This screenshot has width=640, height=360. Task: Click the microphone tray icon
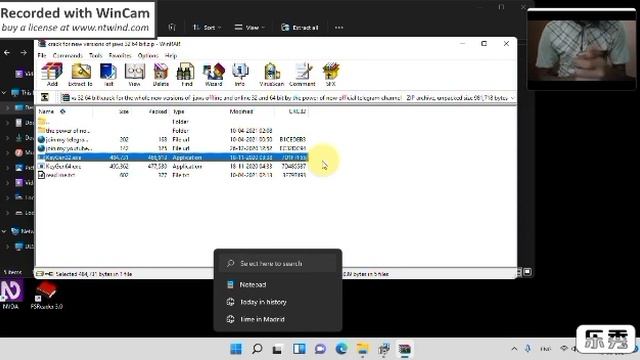(528, 349)
